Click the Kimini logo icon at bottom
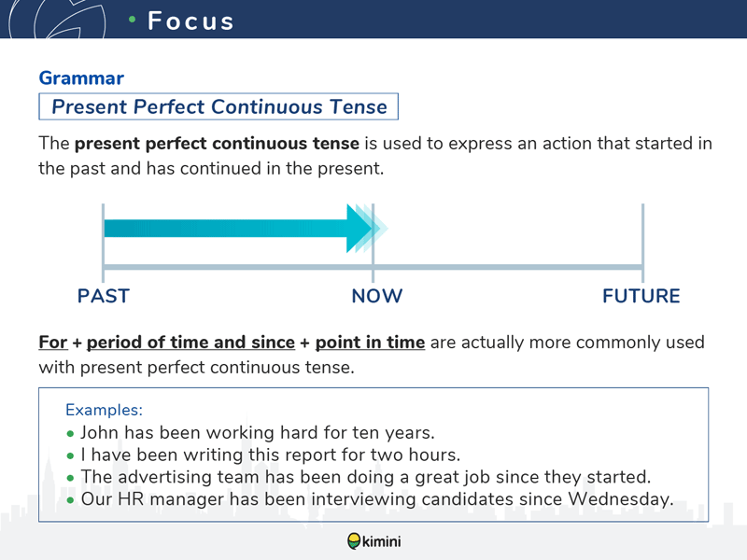The width and height of the screenshot is (747, 560). 354,541
